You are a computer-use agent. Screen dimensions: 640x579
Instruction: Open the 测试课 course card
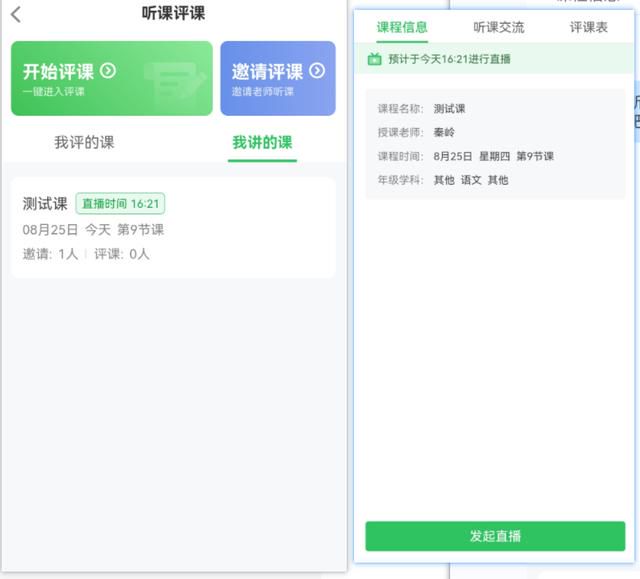point(173,228)
